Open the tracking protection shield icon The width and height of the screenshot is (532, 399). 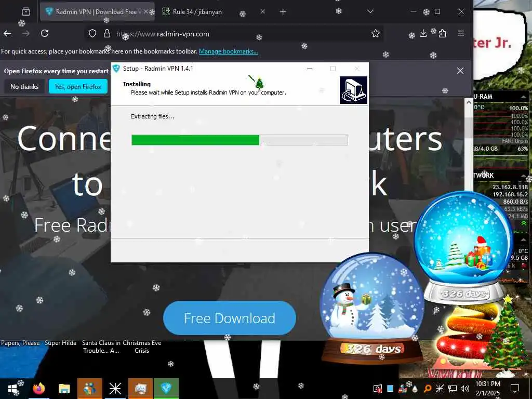(x=92, y=33)
